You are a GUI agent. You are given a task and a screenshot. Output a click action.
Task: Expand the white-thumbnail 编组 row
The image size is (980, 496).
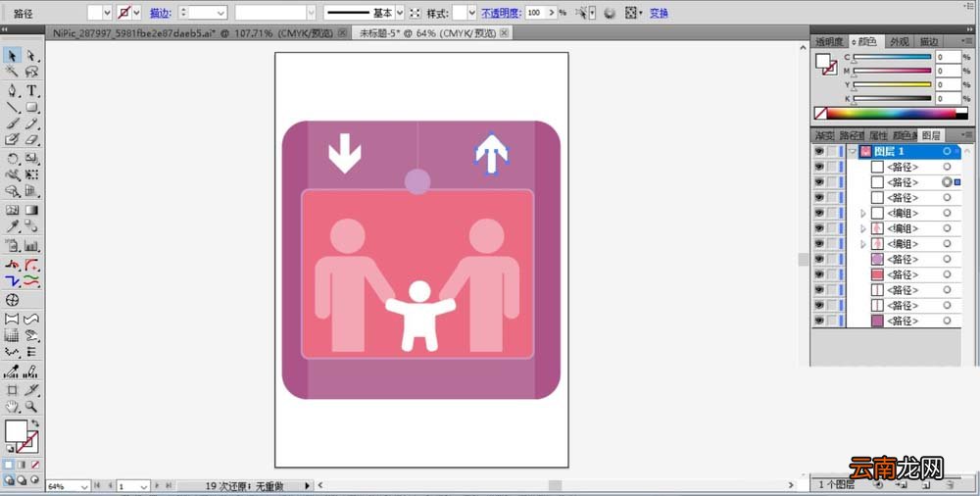(863, 214)
